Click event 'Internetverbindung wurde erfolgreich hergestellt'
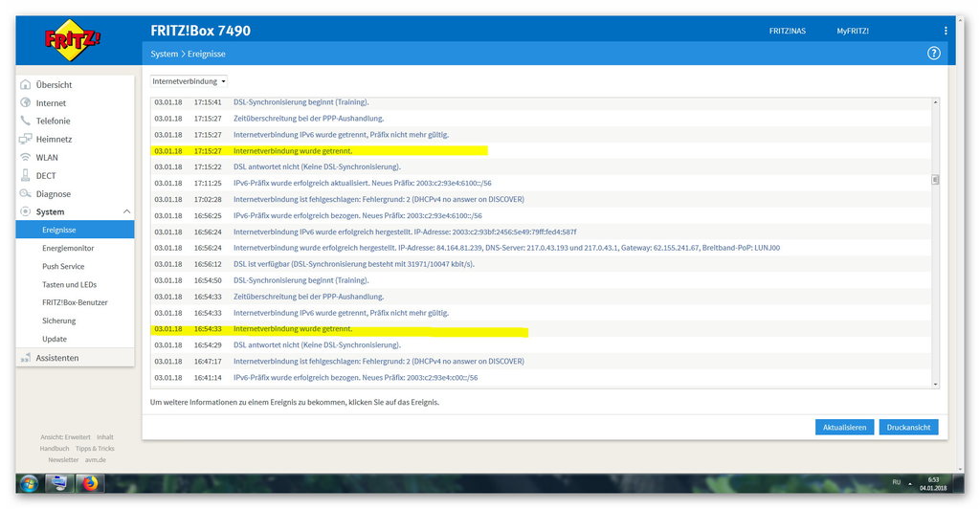Image resolution: width=980 pixels, height=509 pixels. coord(542,248)
